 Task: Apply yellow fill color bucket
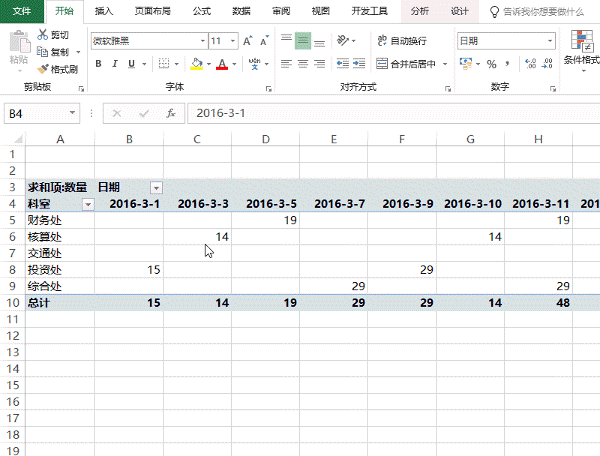pos(197,64)
